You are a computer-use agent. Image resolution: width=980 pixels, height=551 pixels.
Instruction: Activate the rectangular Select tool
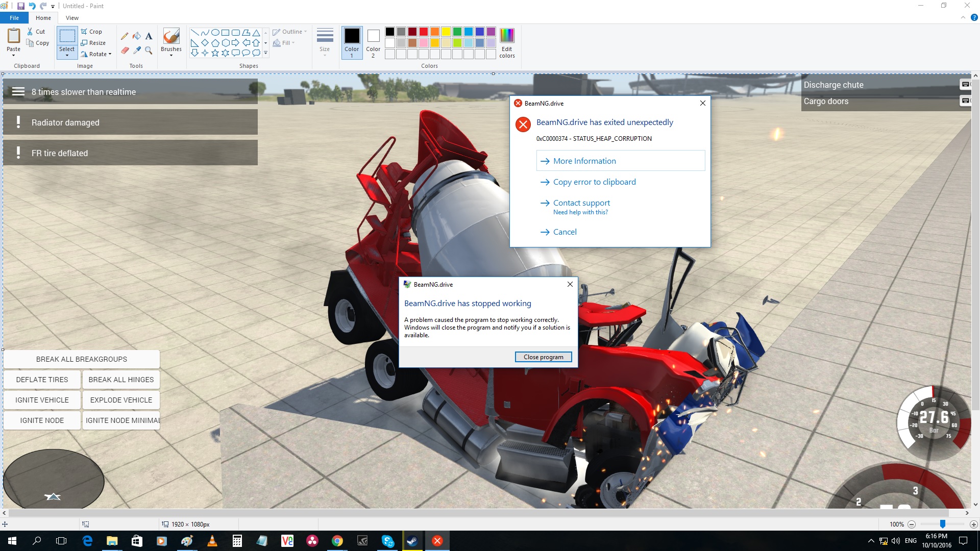pos(67,36)
